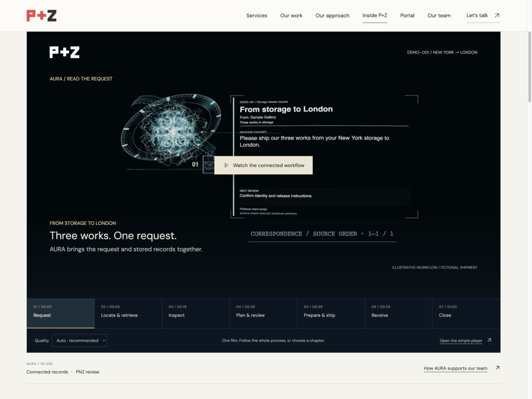The height and width of the screenshot is (399, 532).
Task: Go to Our work page
Action: [291, 15]
